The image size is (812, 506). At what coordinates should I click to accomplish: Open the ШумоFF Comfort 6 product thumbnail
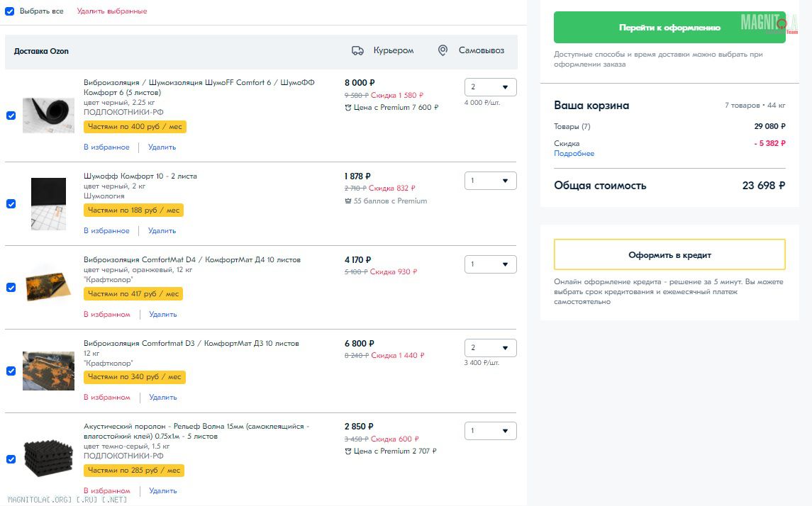[49, 116]
